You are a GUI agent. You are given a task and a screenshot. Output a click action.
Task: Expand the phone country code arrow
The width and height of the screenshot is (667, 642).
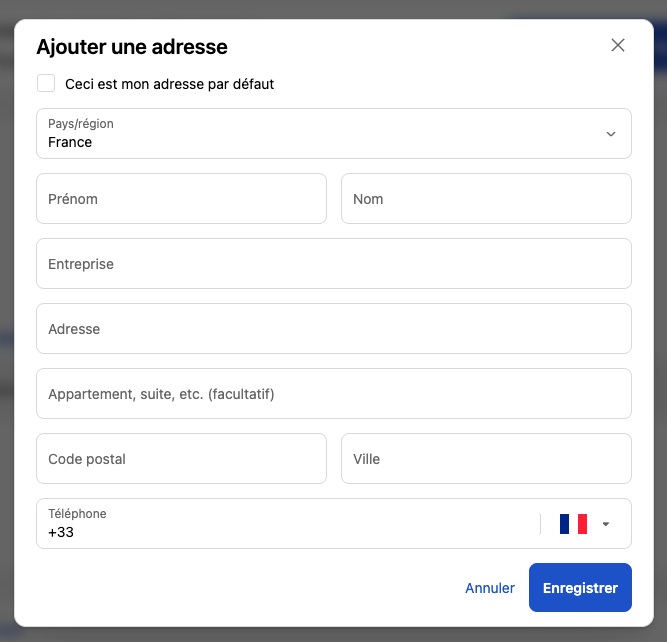click(605, 524)
